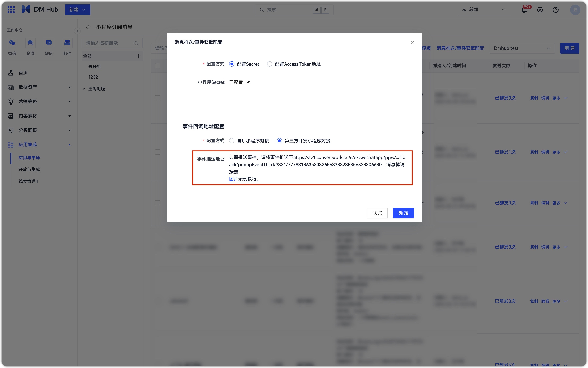Select the 全部 group heading
Screen dimensions: 588x368
(x=87, y=56)
